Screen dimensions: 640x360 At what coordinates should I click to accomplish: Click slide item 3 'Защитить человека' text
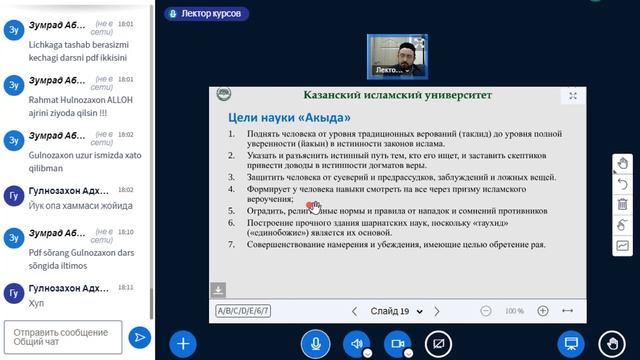402,177
